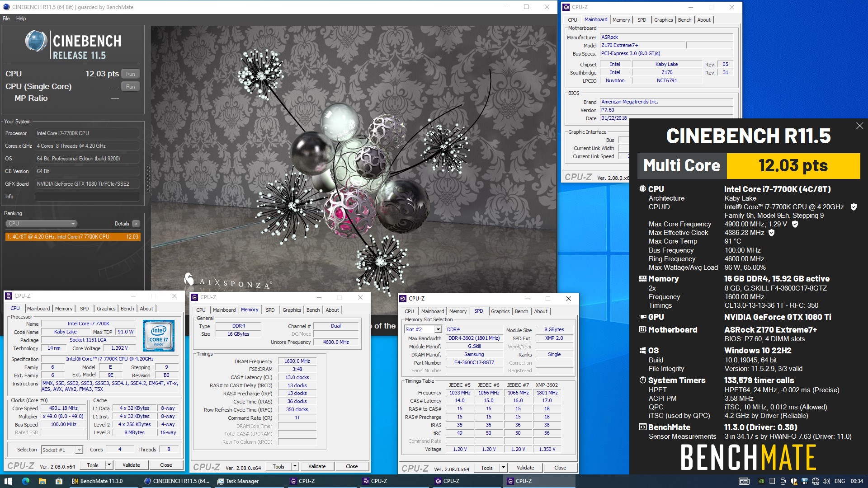Close the BenchMate result overlay
The image size is (868, 488).
(859, 126)
